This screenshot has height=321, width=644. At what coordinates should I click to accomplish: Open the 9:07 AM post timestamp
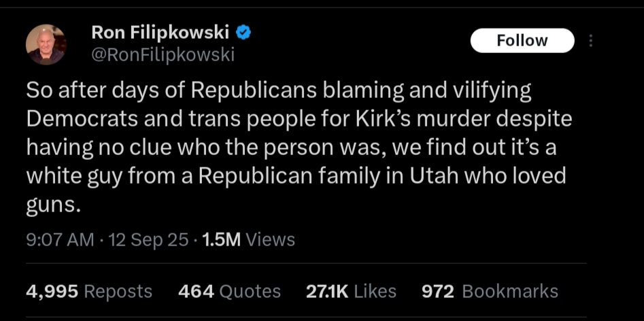pyautogui.click(x=60, y=239)
